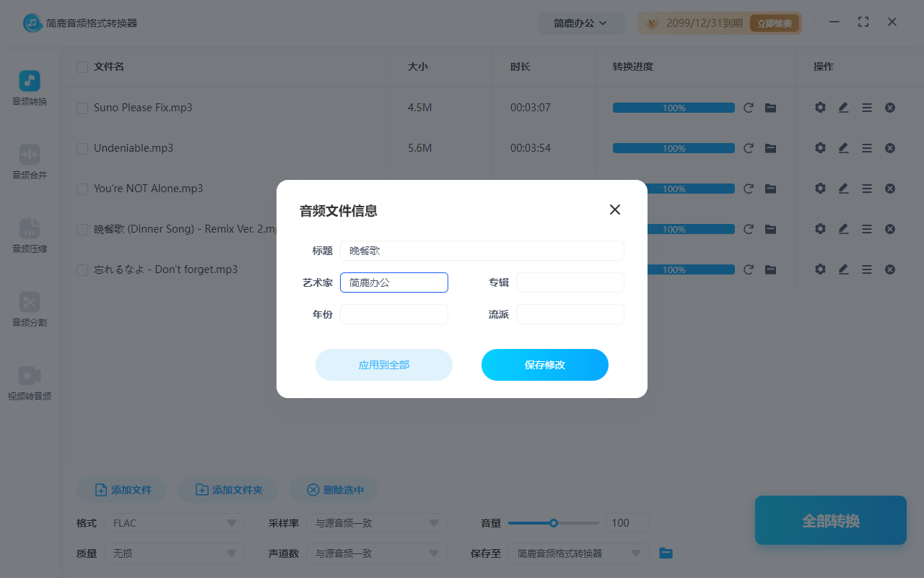Edit metadata pencil icon for Suno Please Fix.mp3
This screenshot has width=924, height=578.
(x=843, y=107)
